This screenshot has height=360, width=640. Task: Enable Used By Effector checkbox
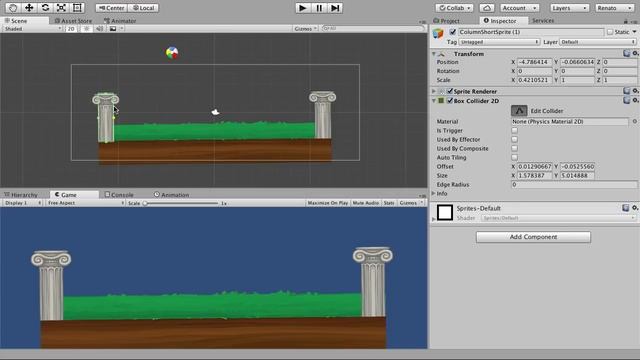point(514,139)
